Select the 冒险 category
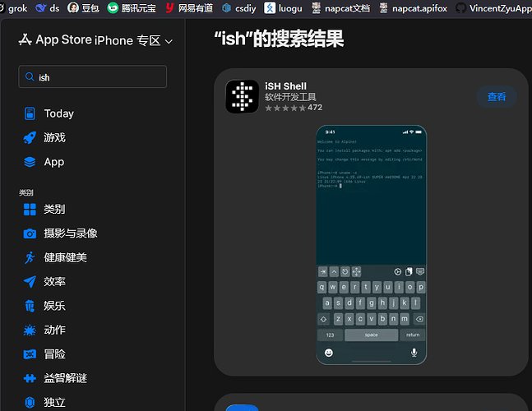 click(54, 354)
